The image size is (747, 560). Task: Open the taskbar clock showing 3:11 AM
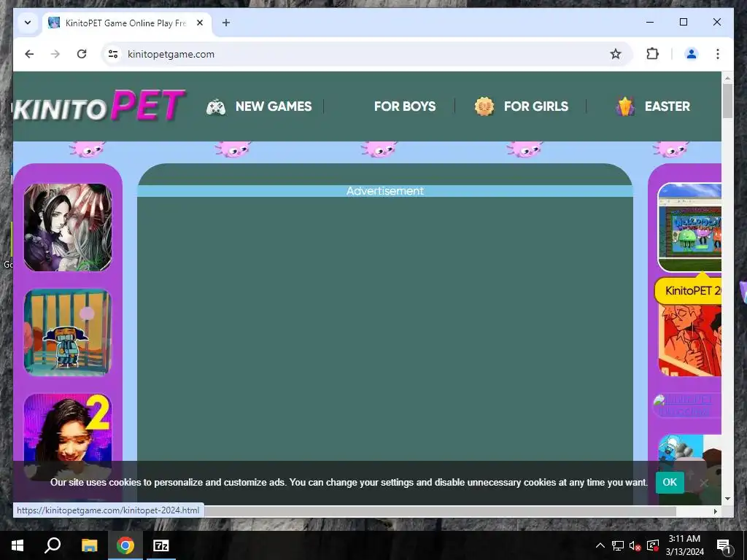(x=684, y=545)
